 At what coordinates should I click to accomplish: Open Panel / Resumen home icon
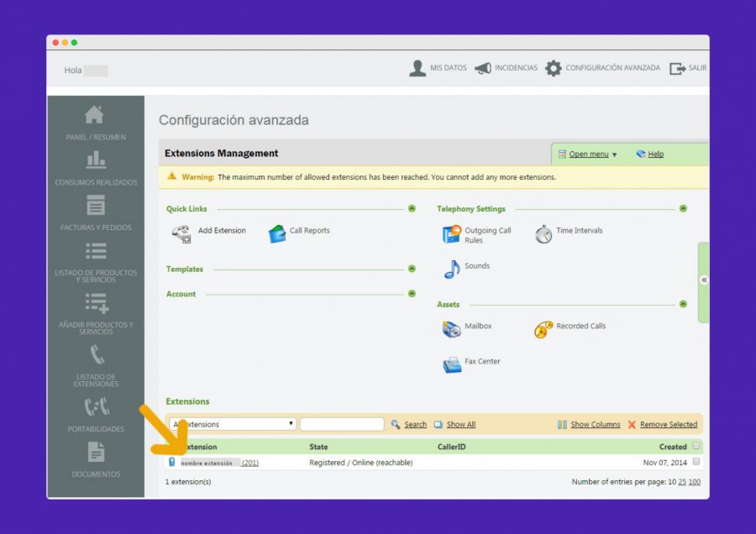pos(94,115)
